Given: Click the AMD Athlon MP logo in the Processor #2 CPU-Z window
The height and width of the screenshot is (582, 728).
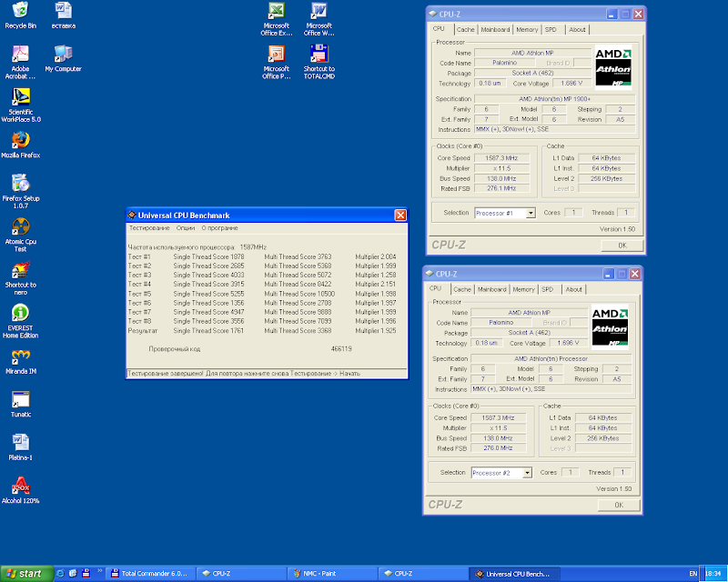Looking at the screenshot, I should click(610, 327).
